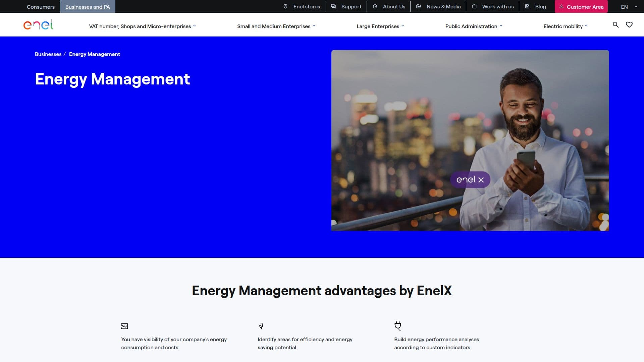Open the search magnifier icon
Viewport: 644px width, 362px height.
(x=615, y=25)
